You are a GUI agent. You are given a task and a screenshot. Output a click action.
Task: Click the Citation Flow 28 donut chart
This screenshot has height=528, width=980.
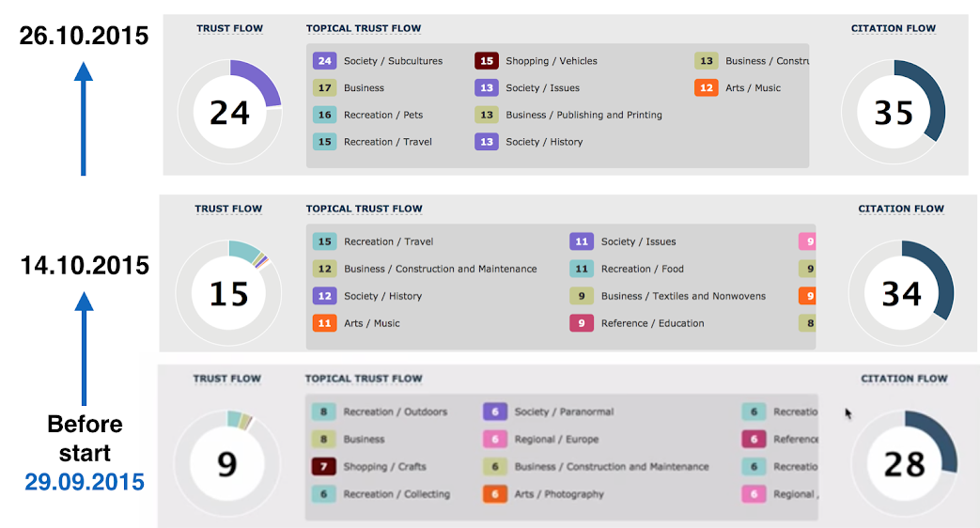[905, 463]
